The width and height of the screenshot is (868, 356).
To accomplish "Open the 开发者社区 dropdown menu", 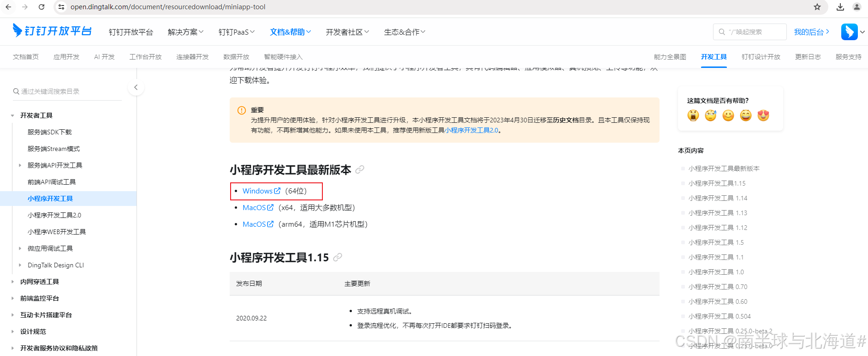I will click(x=347, y=32).
